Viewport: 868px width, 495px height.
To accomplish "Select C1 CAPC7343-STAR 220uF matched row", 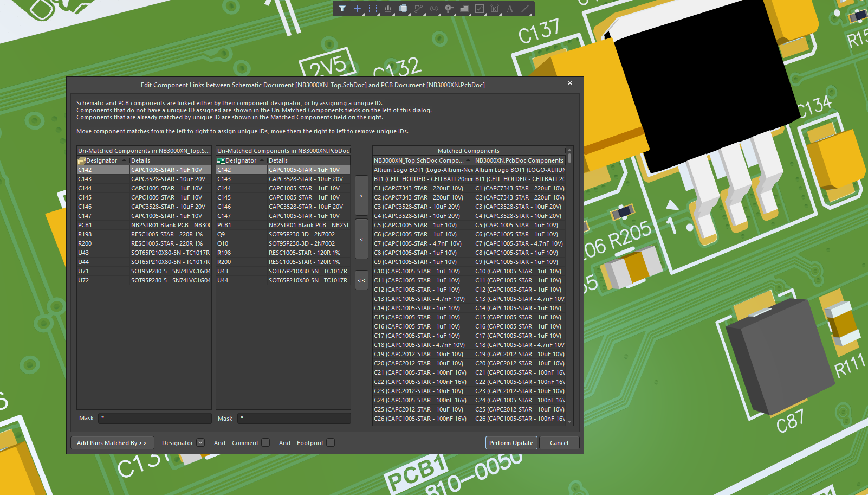I will [469, 188].
